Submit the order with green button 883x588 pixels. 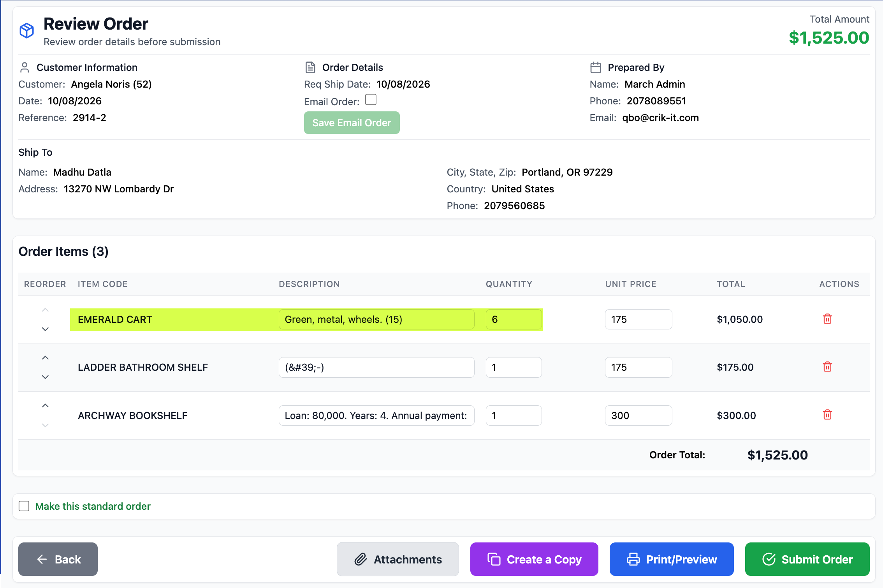807,559
